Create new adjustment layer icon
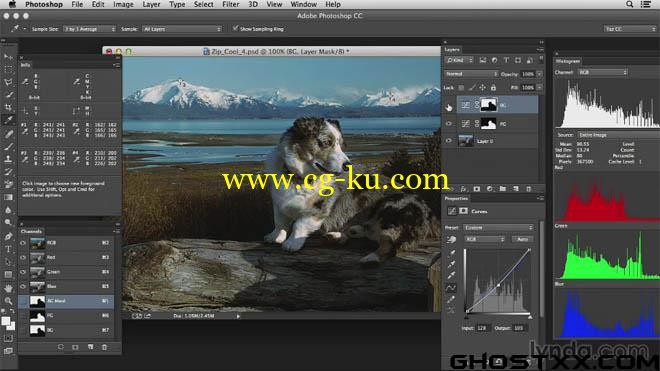Screen dimensions: 660x371 coord(490,189)
